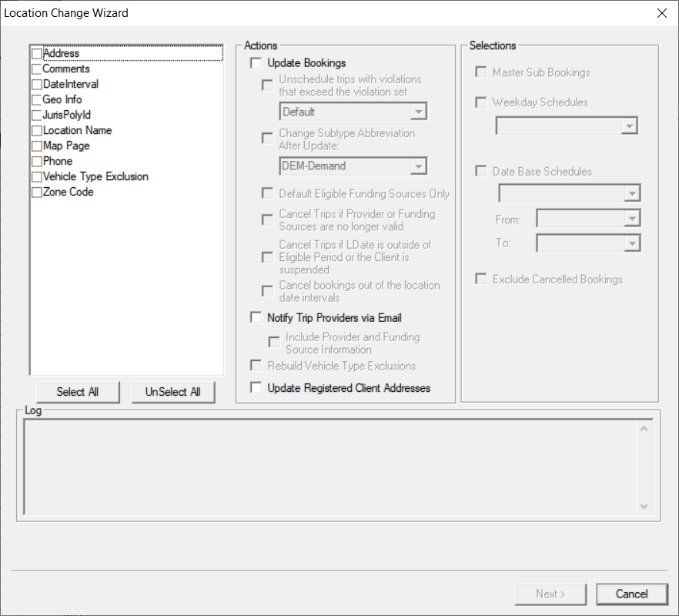
Task: Click the Select All button
Action: 78,392
